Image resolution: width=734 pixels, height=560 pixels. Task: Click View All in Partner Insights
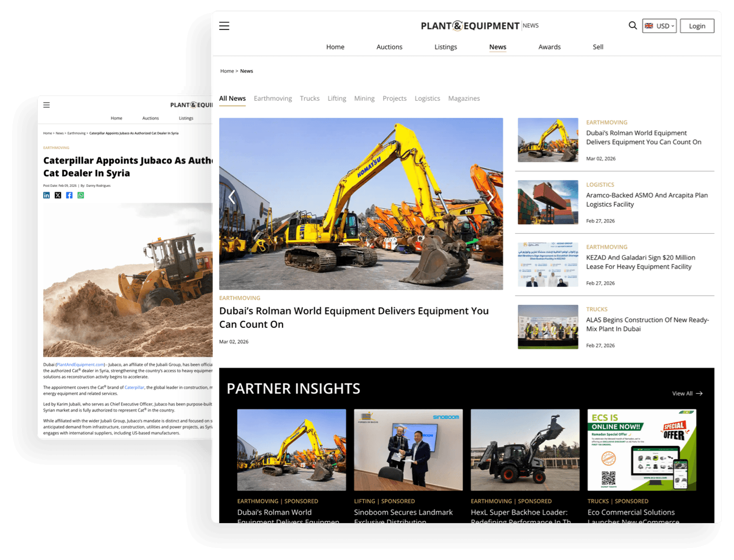[687, 394]
